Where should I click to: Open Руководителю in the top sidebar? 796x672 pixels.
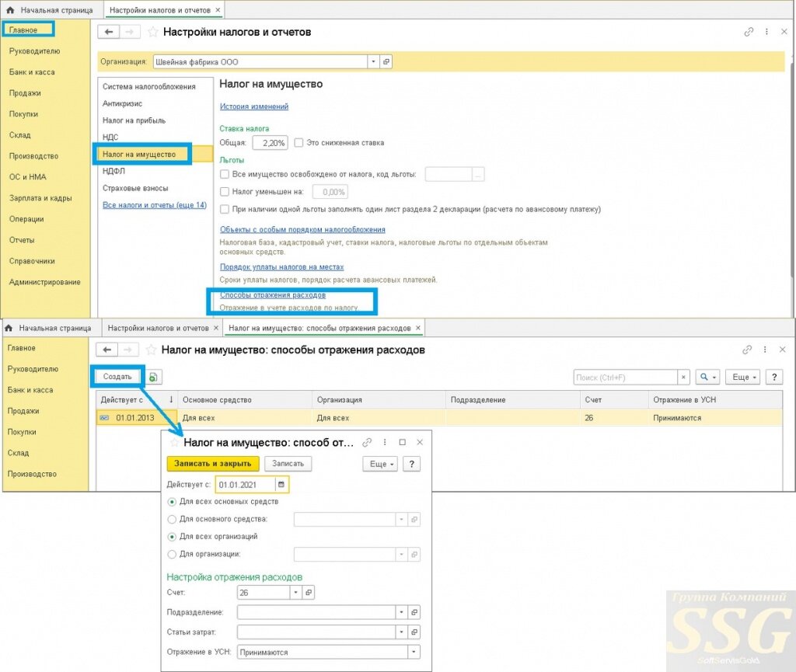(34, 50)
